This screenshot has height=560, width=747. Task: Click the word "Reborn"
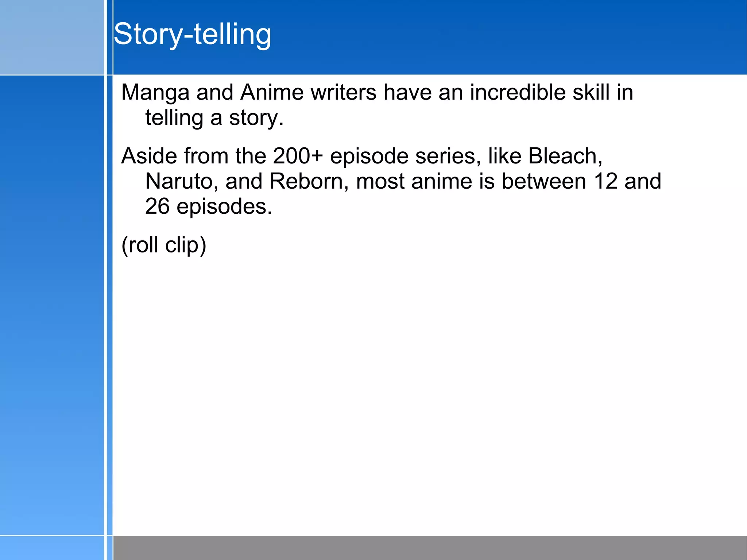pos(306,181)
